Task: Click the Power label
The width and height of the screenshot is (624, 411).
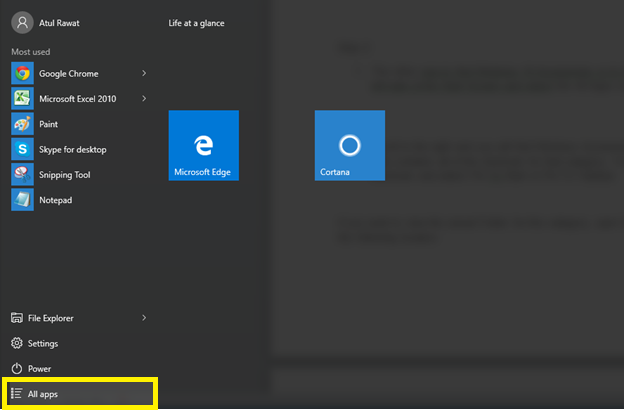Action: [x=39, y=369]
